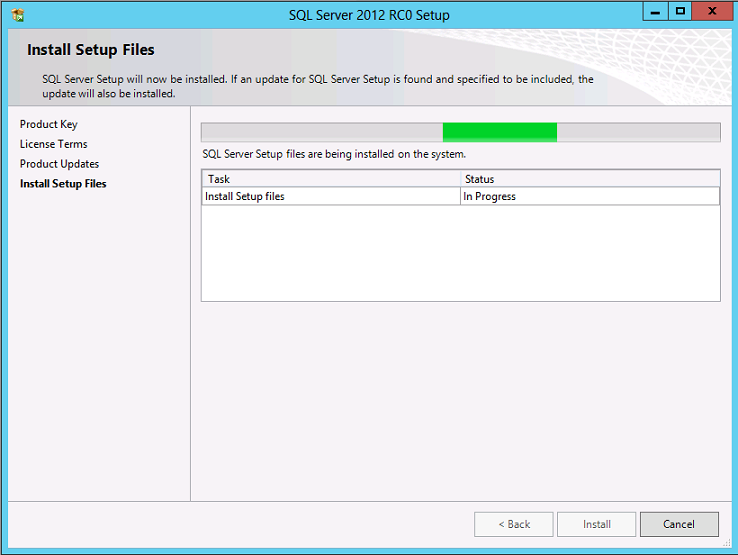
Task: Select the Install Setup Files step
Action: tap(63, 184)
